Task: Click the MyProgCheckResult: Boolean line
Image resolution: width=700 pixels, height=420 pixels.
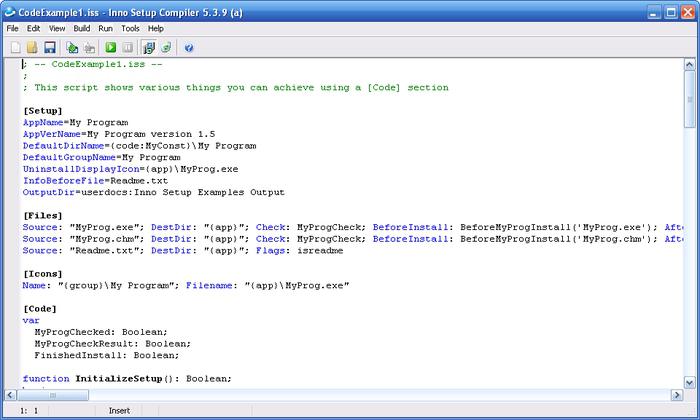Action: [112, 344]
